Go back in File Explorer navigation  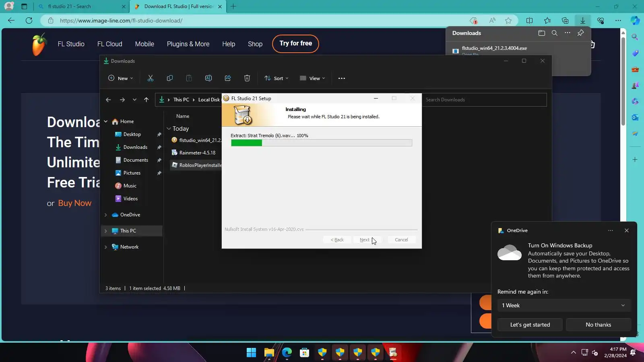click(x=108, y=100)
